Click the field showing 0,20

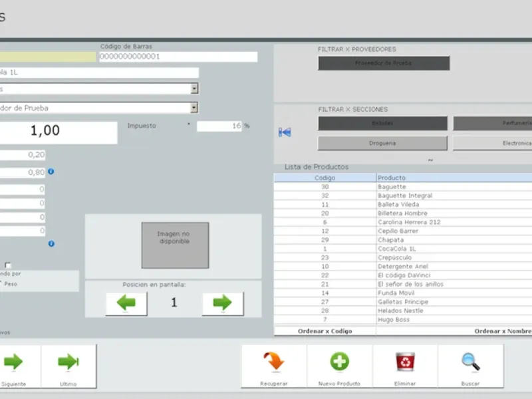pyautogui.click(x=23, y=155)
